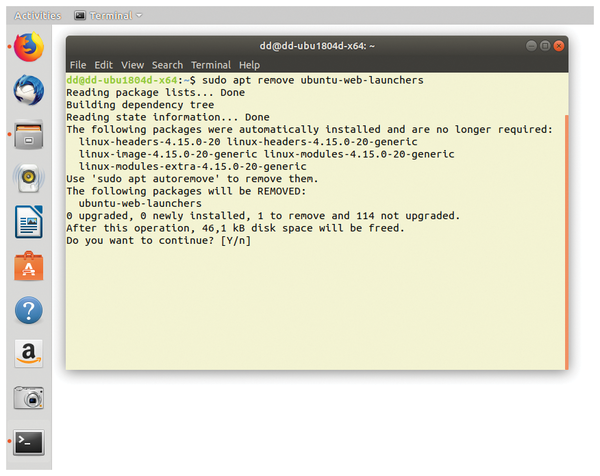This screenshot has height=476, width=600.
Task: Launch the camera Screenshot tool from dock
Action: pyautogui.click(x=28, y=397)
